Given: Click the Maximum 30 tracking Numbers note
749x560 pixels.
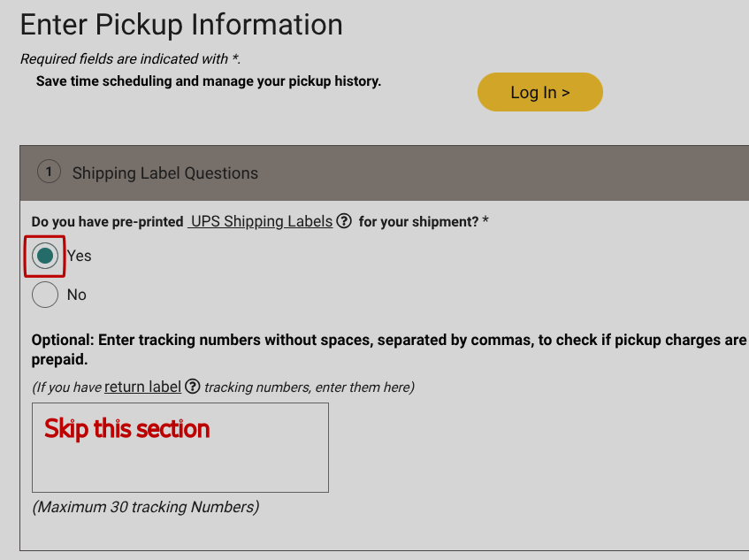Looking at the screenshot, I should pos(146,507).
